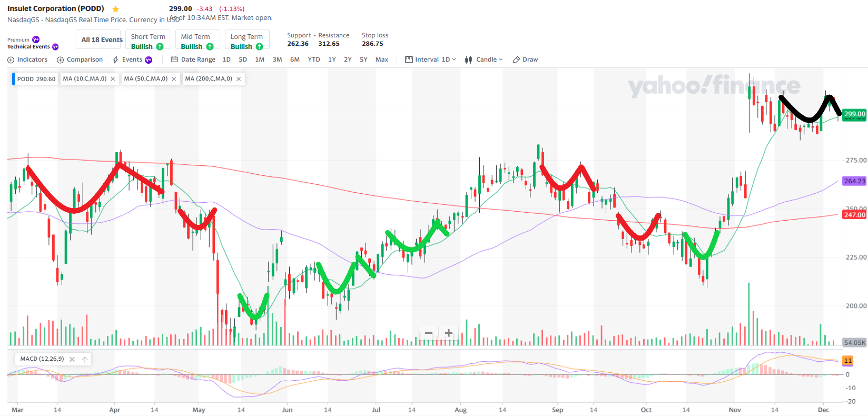
Task: Click the purple badge next to Technical Events
Action: [55, 47]
